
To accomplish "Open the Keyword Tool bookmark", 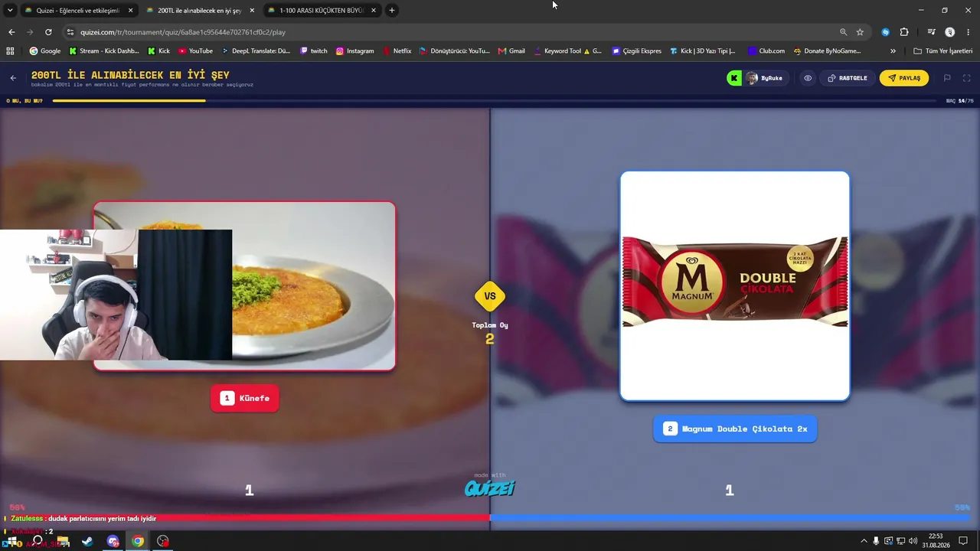I will click(x=567, y=51).
